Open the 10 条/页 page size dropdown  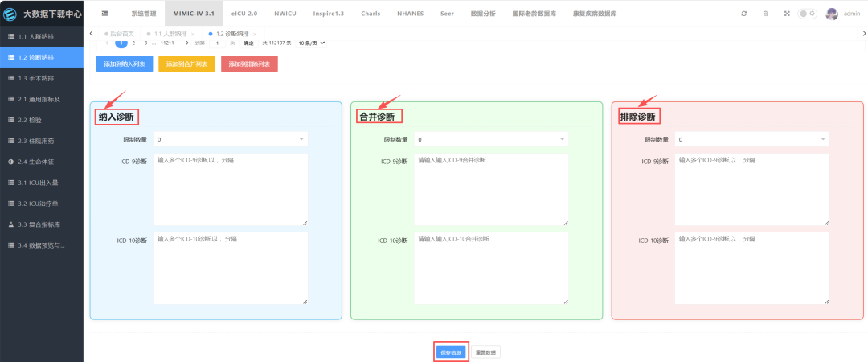pos(312,43)
